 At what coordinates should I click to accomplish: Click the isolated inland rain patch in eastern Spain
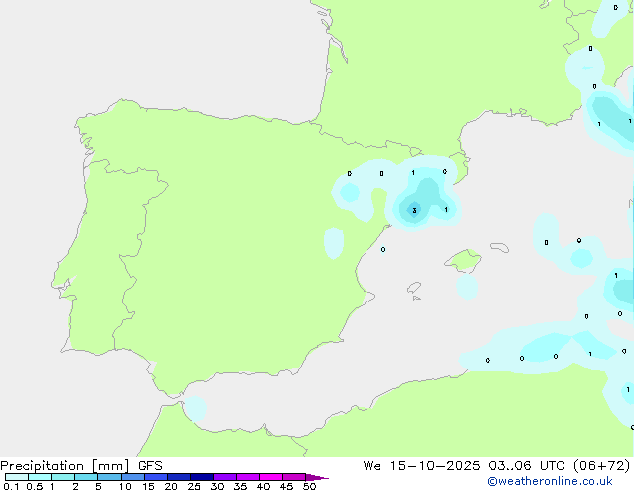(333, 242)
